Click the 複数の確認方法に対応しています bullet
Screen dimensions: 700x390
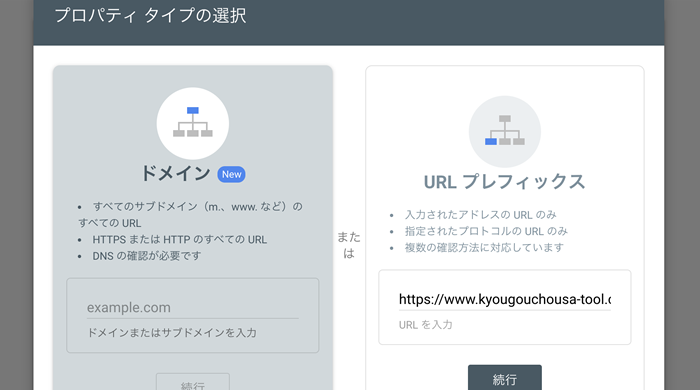click(x=484, y=248)
